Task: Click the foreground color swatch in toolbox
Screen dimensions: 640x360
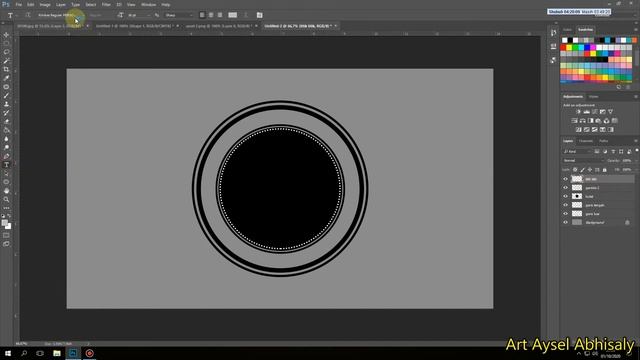Action: coord(4,223)
